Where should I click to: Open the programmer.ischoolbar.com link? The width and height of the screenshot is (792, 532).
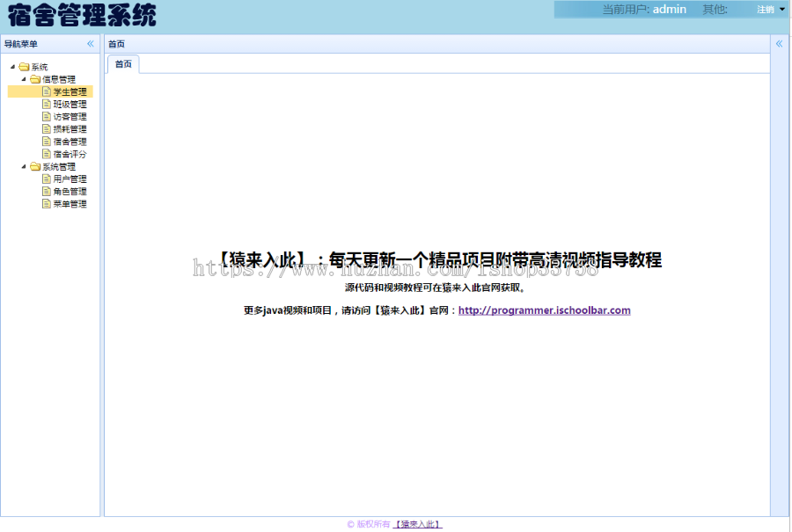tap(544, 310)
